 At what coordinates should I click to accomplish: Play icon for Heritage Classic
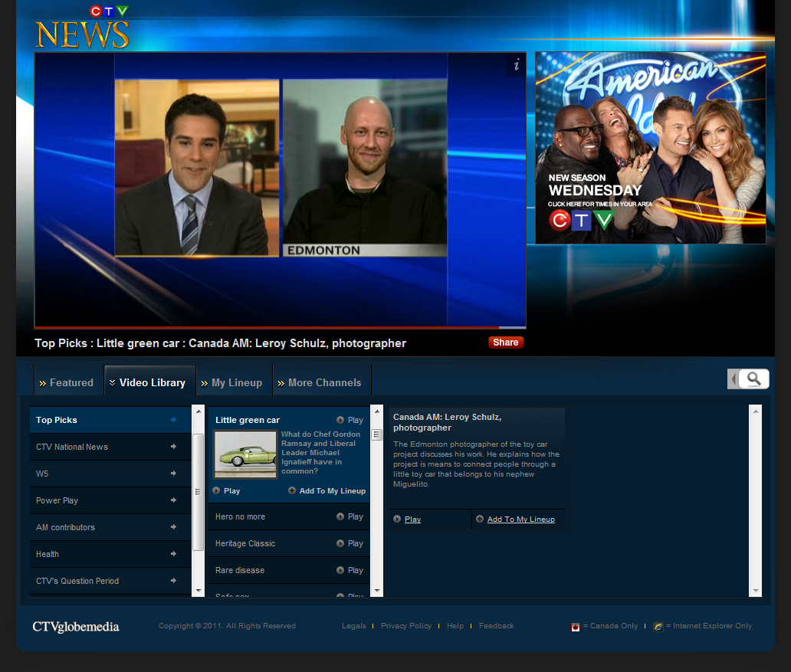(x=340, y=543)
